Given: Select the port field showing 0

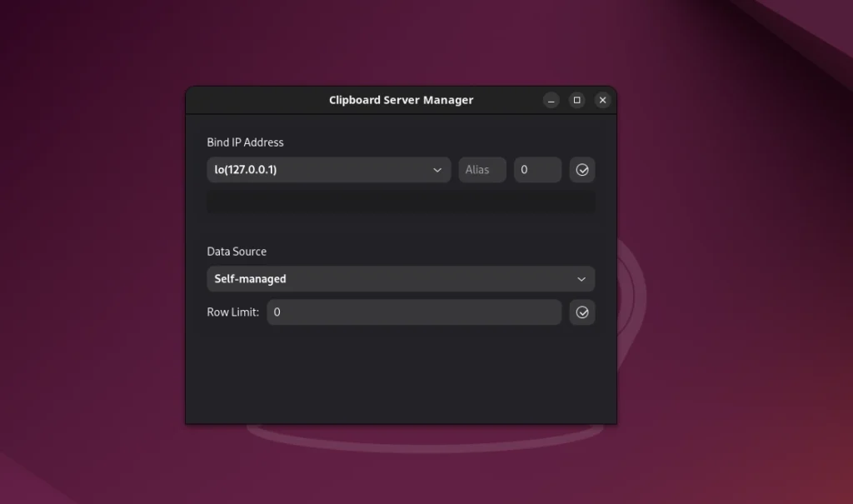Looking at the screenshot, I should click(537, 169).
